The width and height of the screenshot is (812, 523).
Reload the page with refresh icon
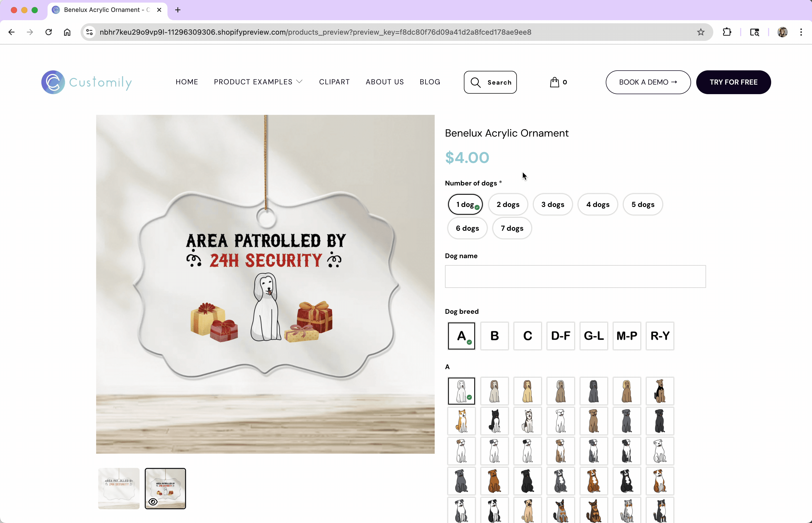pos(49,32)
